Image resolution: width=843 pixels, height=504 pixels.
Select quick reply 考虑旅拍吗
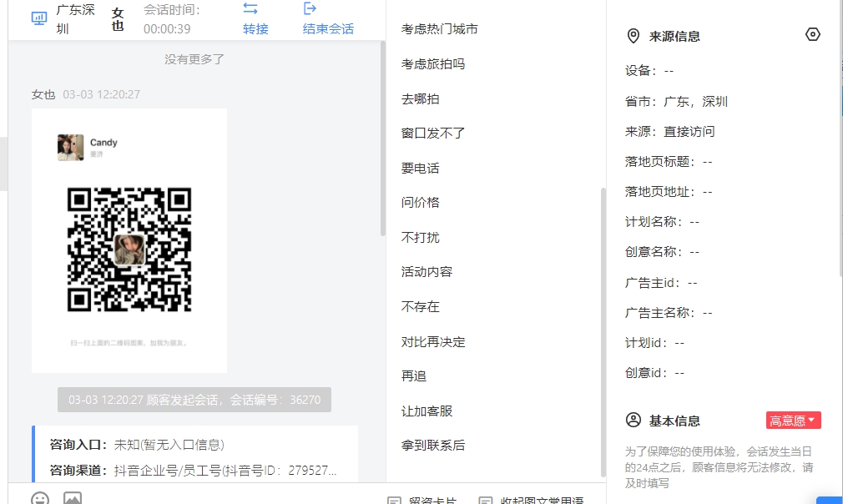433,64
